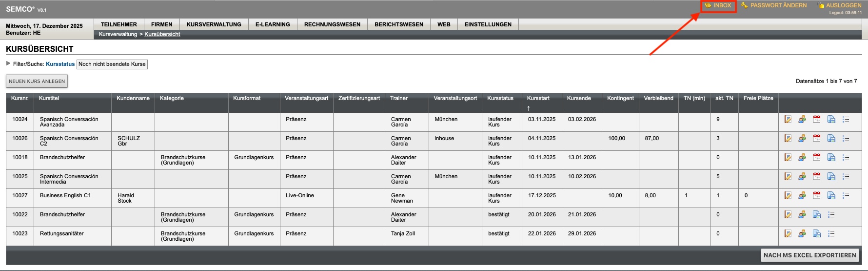Sort table by Kurstitel column

coord(49,98)
